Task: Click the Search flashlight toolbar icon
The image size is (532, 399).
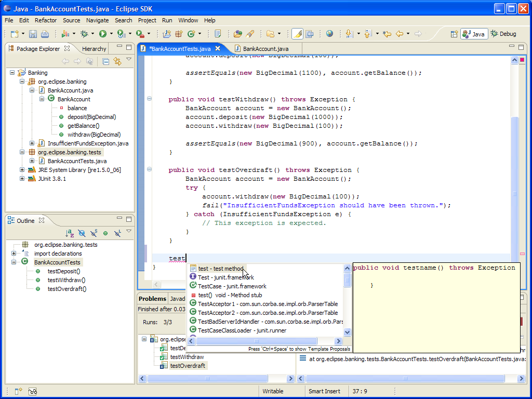Action: pos(250,34)
